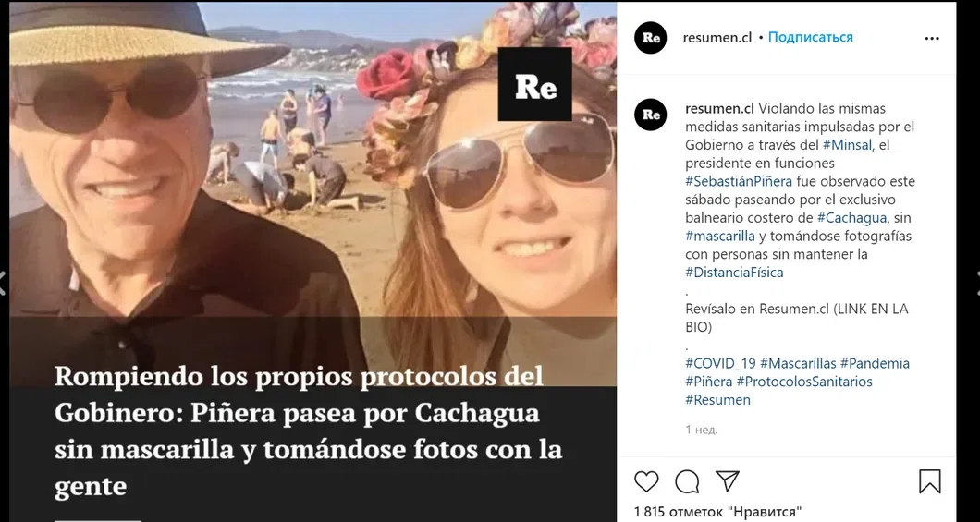View the 1 815 likes count list
The image size is (980, 522).
(717, 512)
